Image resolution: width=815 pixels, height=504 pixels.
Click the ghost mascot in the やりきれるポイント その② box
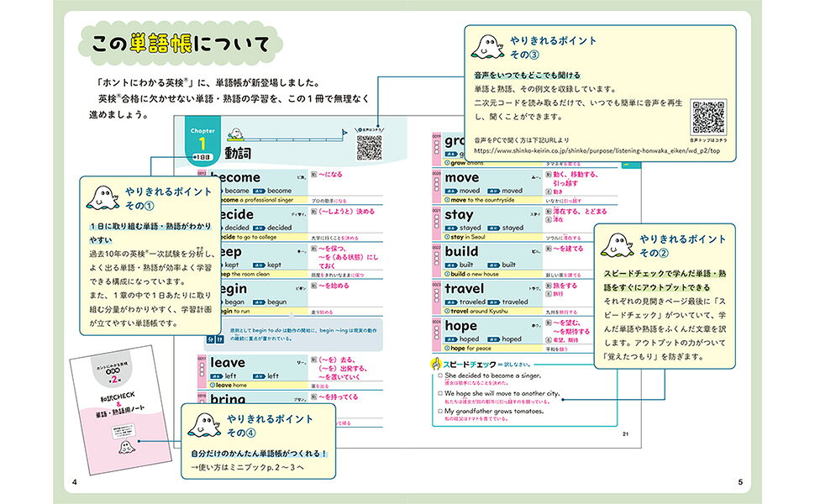pyautogui.click(x=617, y=246)
